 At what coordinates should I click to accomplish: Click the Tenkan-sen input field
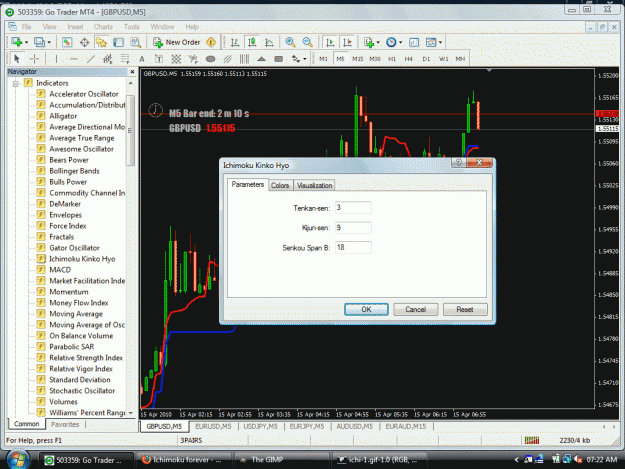tap(353, 208)
